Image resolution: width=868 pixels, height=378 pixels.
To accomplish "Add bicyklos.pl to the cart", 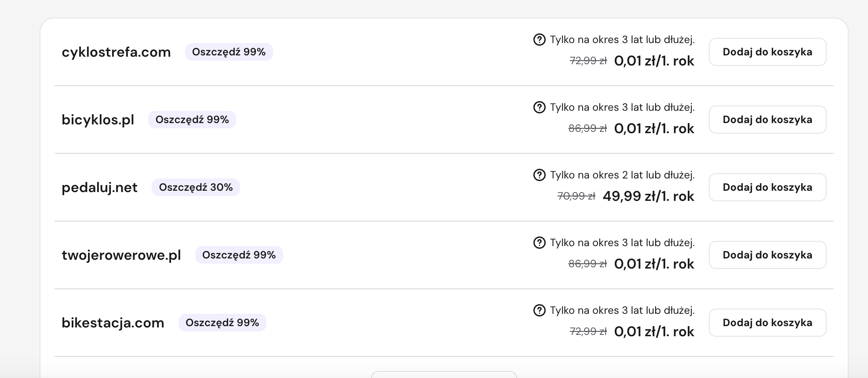I will pyautogui.click(x=767, y=120).
